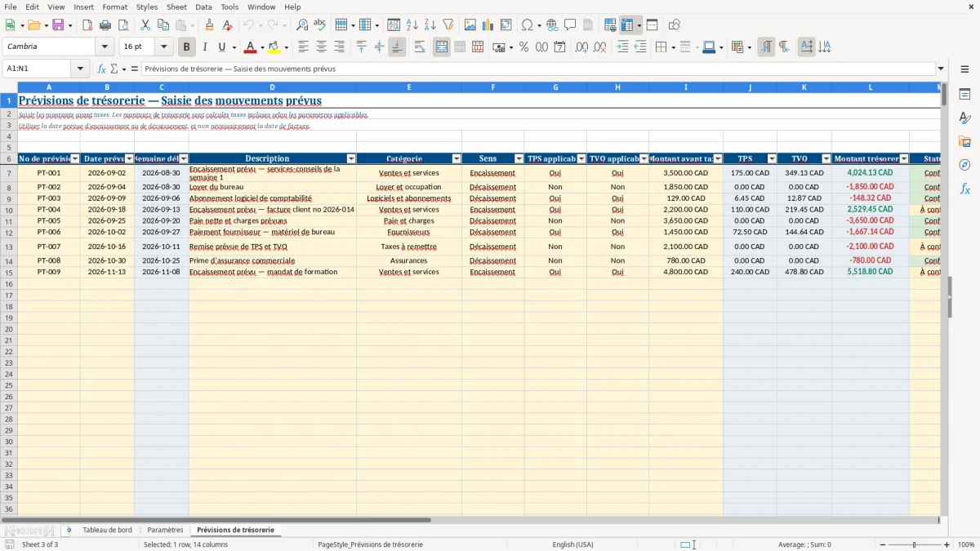Toggle Merge and Center Cells

pos(442,47)
